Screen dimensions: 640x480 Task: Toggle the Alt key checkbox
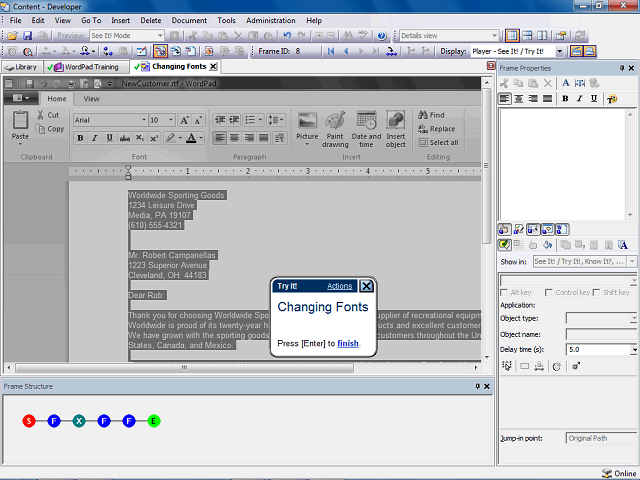click(505, 292)
